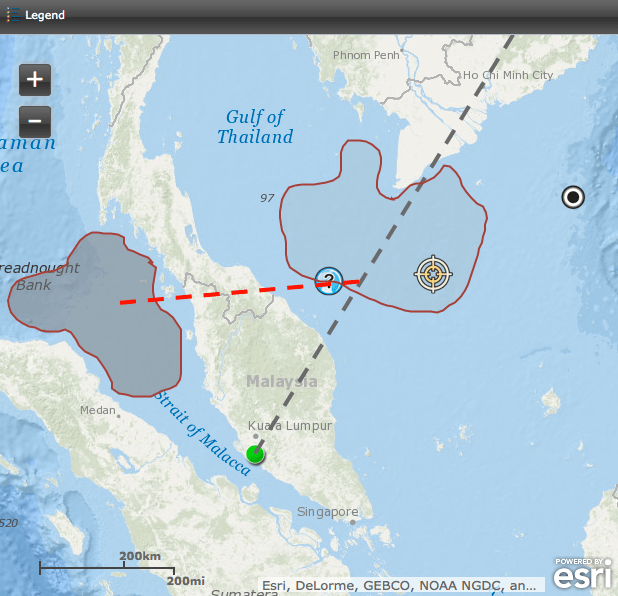Viewport: 618px width, 596px height.
Task: Click the 200mi scale bar label
Action: tap(186, 581)
